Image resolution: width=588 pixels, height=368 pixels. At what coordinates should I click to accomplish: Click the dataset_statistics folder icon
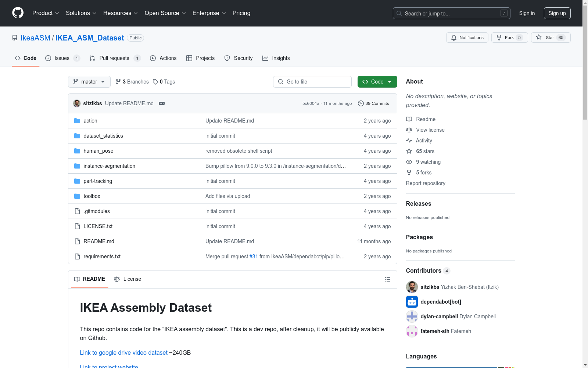(77, 136)
